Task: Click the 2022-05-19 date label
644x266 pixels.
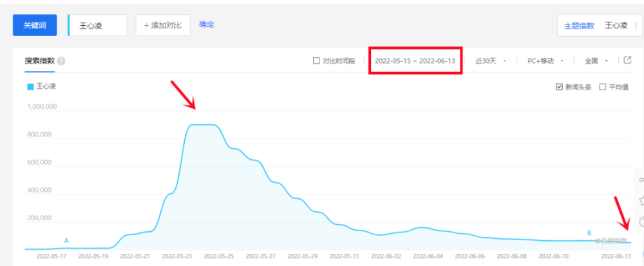Action: tap(93, 256)
